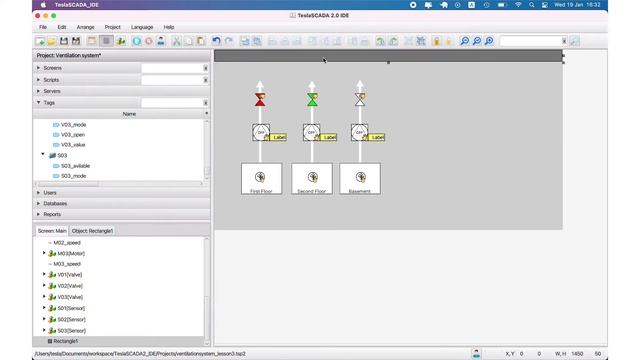The width and height of the screenshot is (640, 360).
Task: Open project using folder icon
Action: click(x=51, y=41)
